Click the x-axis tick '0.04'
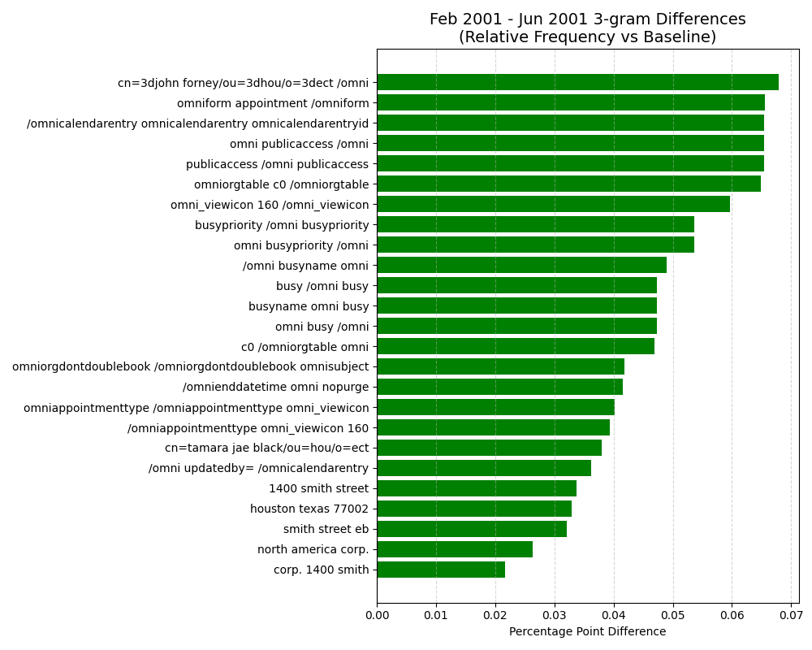Viewport: 812px width, 650px height. pos(614,615)
